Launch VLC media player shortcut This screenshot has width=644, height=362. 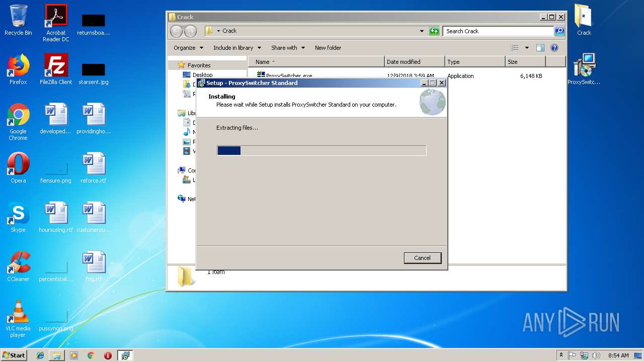pos(18,319)
